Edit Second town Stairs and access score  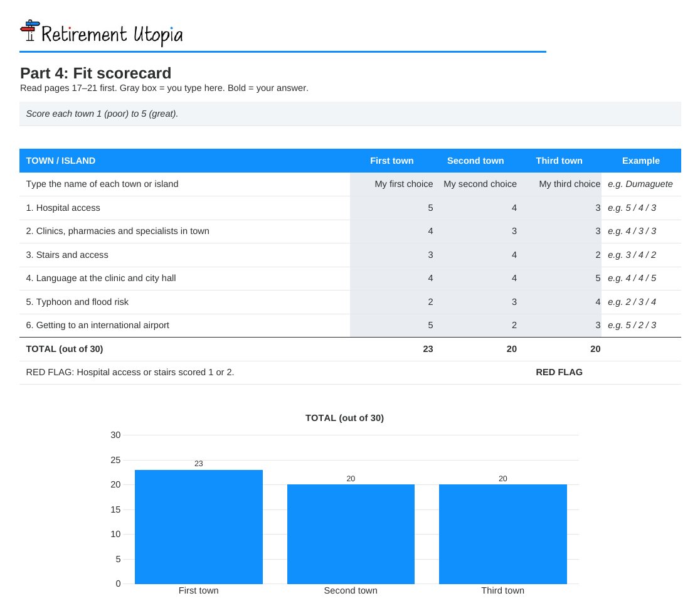click(x=476, y=255)
